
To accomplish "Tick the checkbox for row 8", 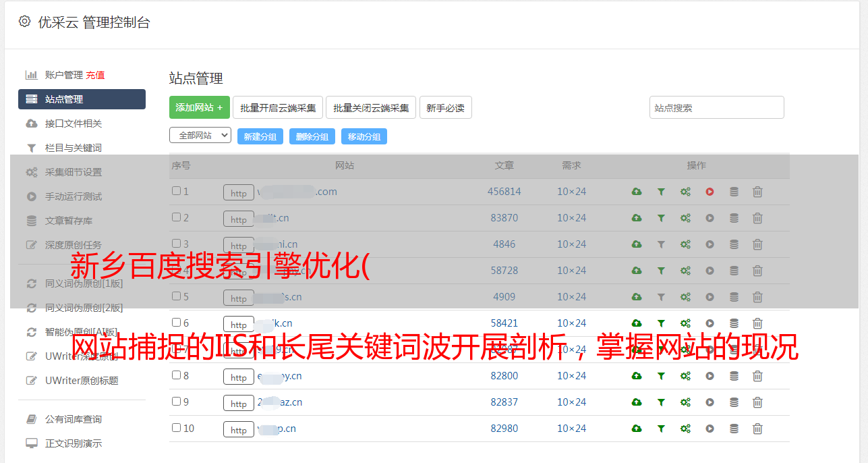I will click(176, 375).
